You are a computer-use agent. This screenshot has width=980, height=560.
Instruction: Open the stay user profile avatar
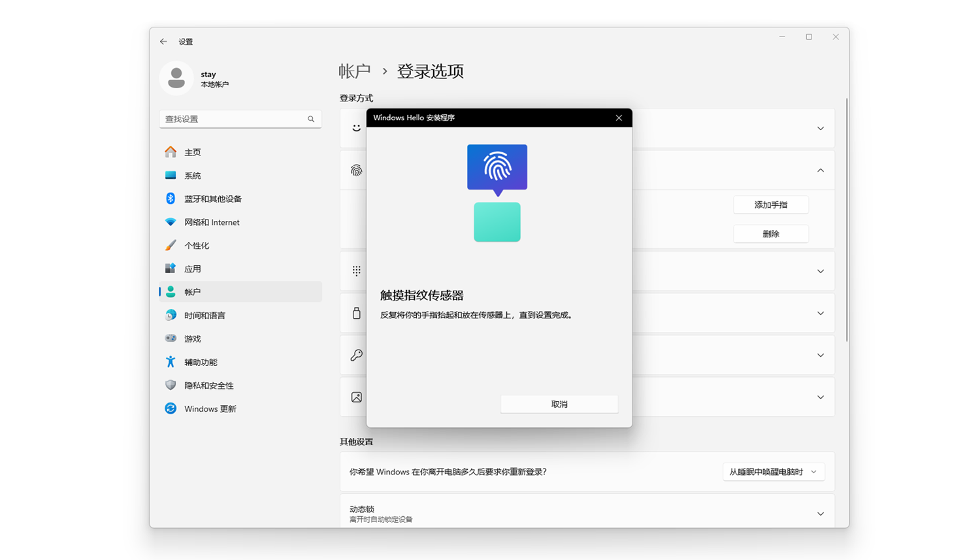coord(176,78)
